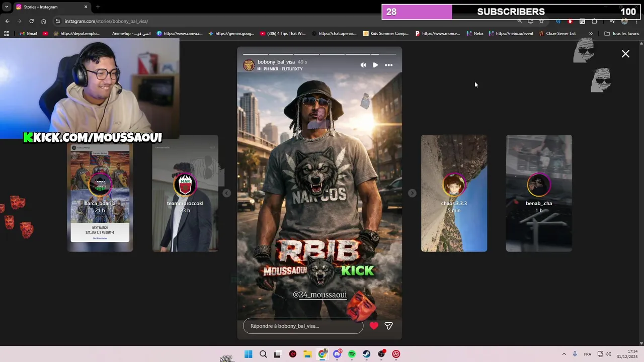Switch the FRA input language
Screen dimensions: 644x362
point(587,354)
